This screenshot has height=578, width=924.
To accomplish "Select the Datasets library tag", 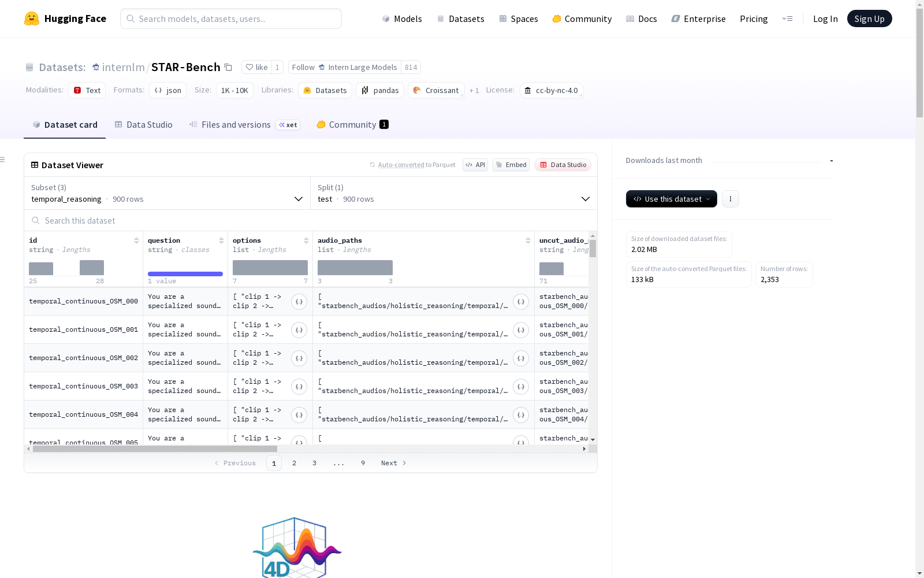I will pos(325,90).
